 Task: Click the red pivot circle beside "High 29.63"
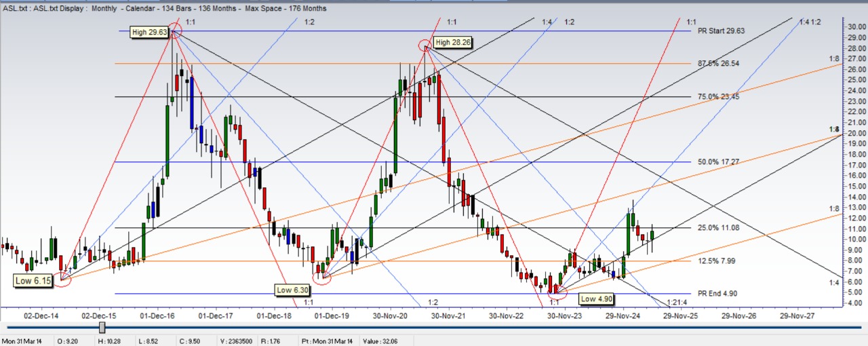click(174, 29)
